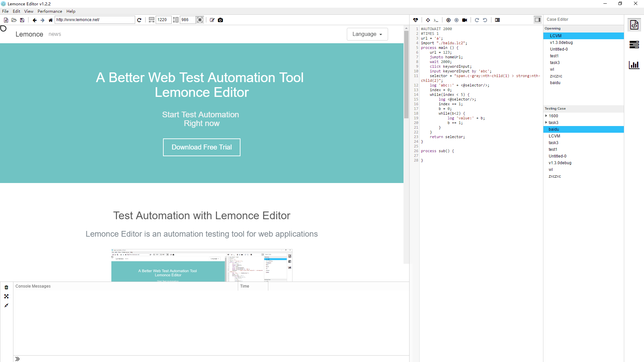644x362 pixels.
Task: Open the Language dropdown
Action: (367, 34)
